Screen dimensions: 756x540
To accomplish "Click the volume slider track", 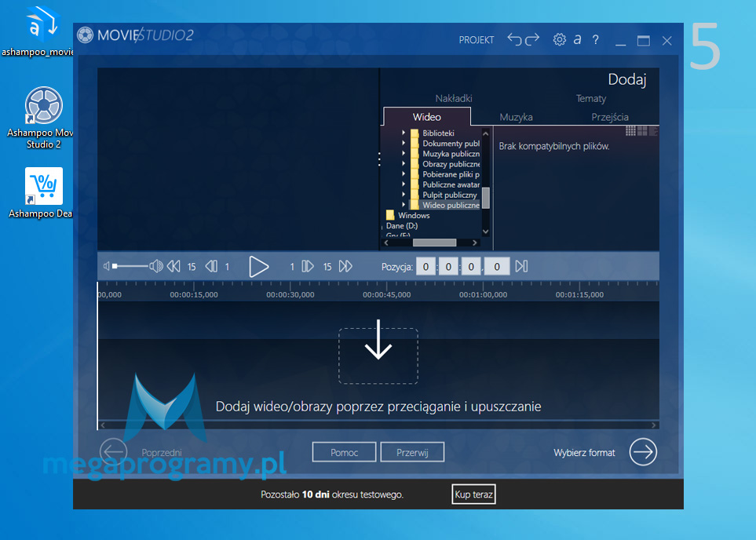I will pyautogui.click(x=130, y=266).
